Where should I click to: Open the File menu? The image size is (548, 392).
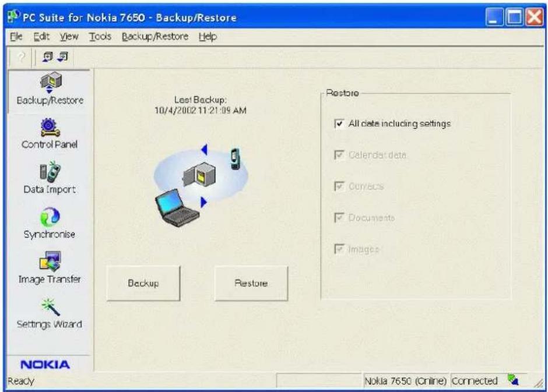coord(16,36)
